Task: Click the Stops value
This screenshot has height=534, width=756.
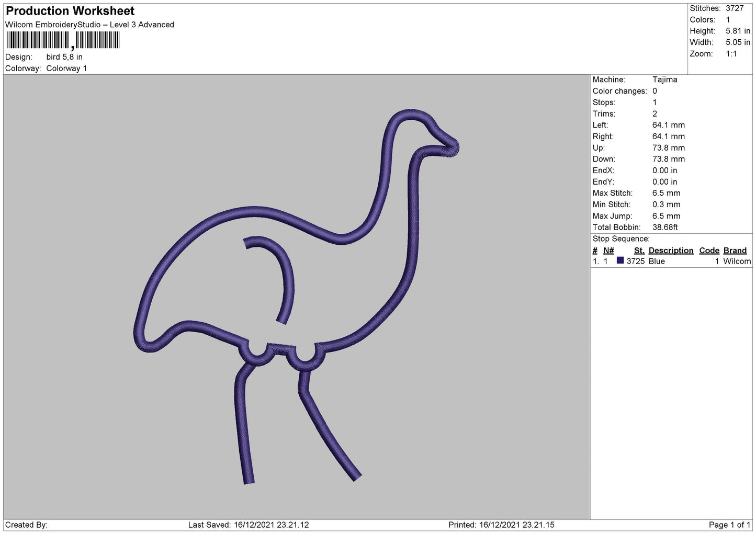Action: 655,103
